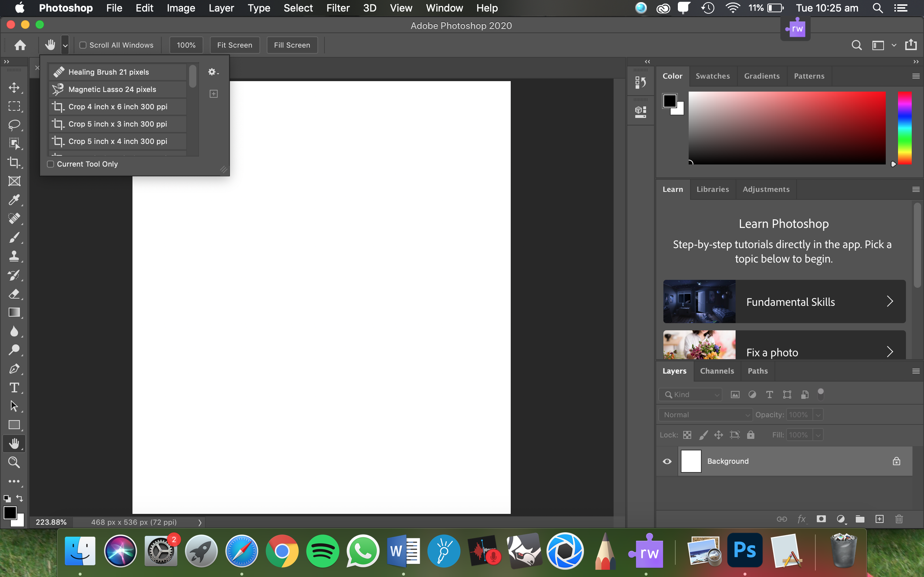Select the Type tool

pos(14,388)
